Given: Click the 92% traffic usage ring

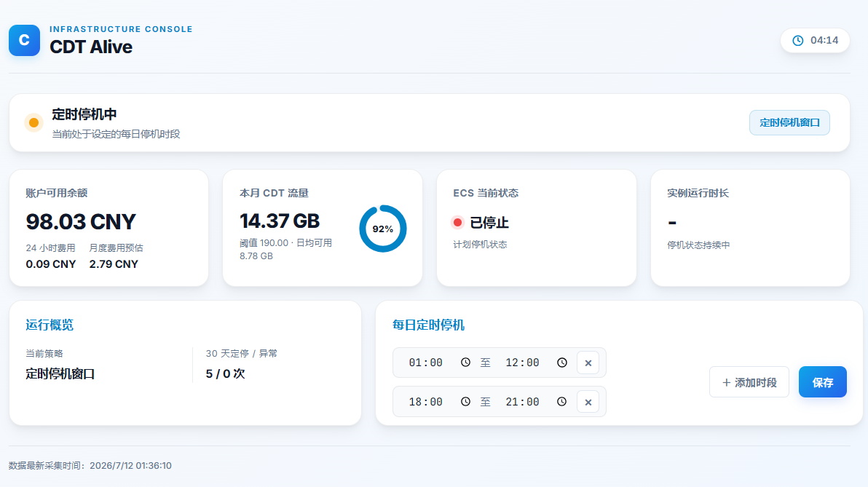Looking at the screenshot, I should coord(382,229).
